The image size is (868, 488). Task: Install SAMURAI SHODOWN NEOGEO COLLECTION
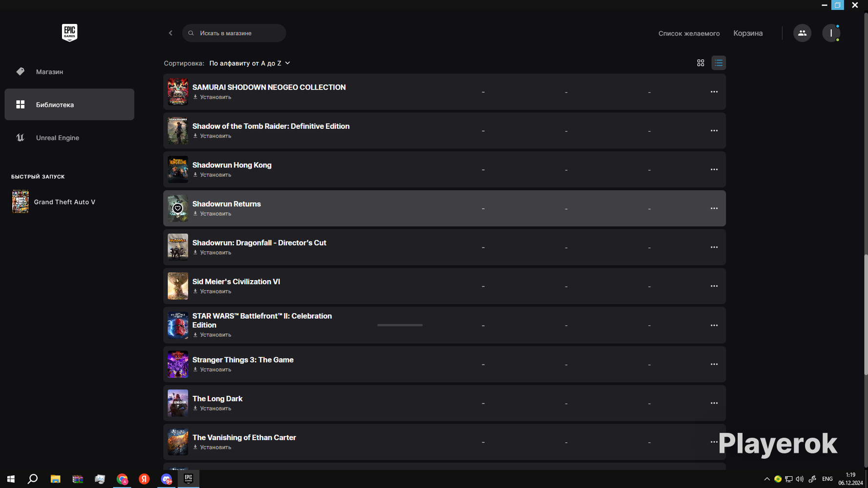pyautogui.click(x=212, y=97)
